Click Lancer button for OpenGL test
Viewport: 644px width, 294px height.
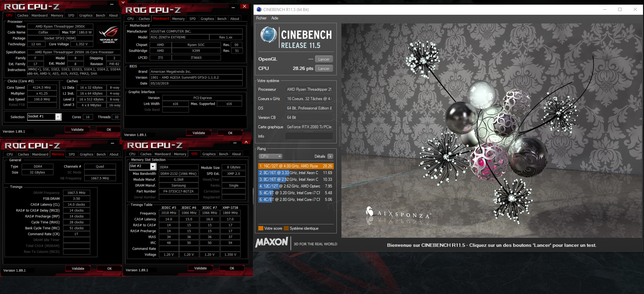point(324,59)
